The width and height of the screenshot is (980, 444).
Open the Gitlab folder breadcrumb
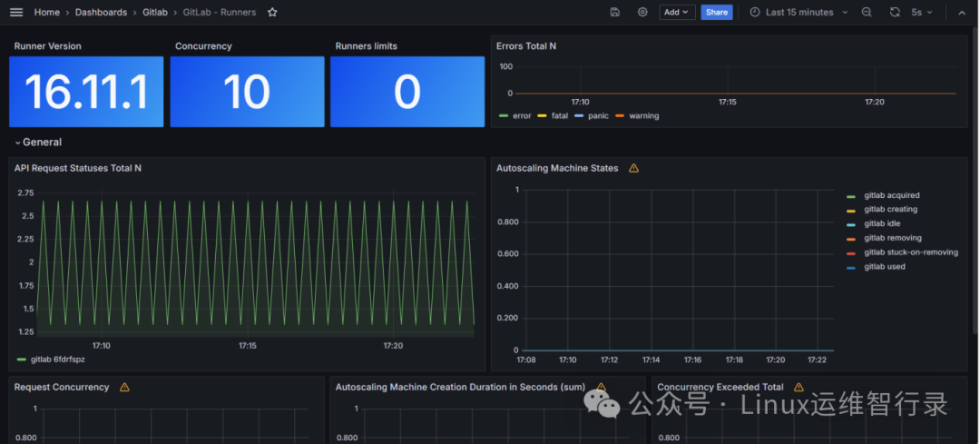(x=155, y=12)
